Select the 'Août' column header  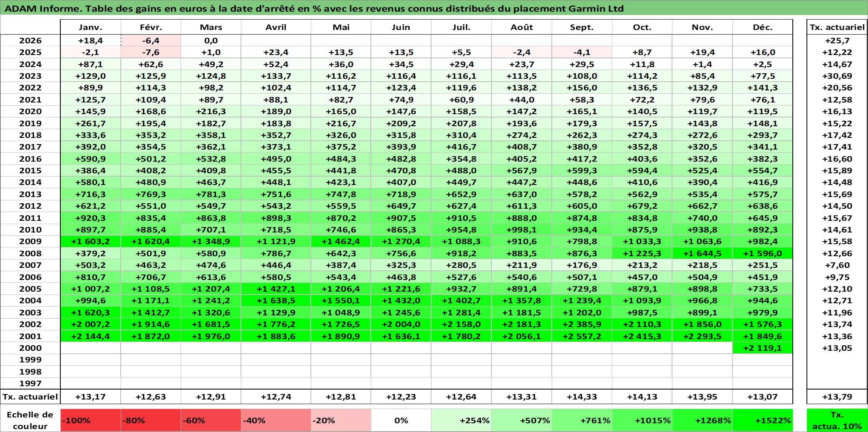click(522, 27)
